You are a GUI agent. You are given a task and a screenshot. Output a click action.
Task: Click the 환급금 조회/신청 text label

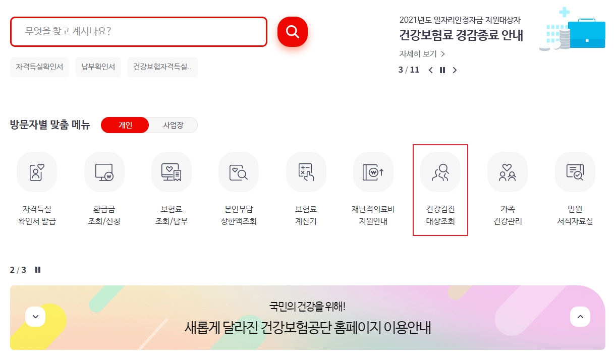(104, 215)
